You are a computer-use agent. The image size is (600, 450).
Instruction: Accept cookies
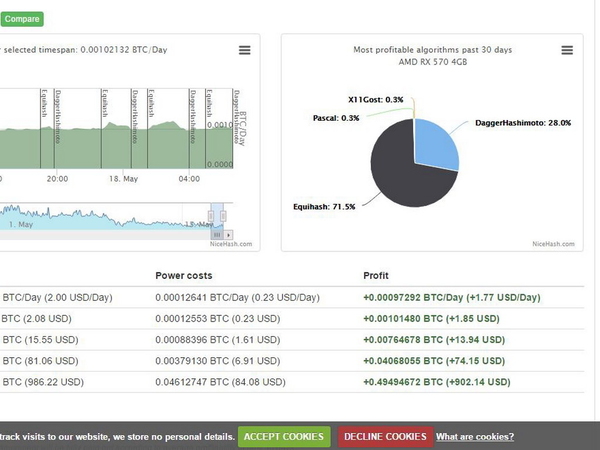tap(284, 437)
